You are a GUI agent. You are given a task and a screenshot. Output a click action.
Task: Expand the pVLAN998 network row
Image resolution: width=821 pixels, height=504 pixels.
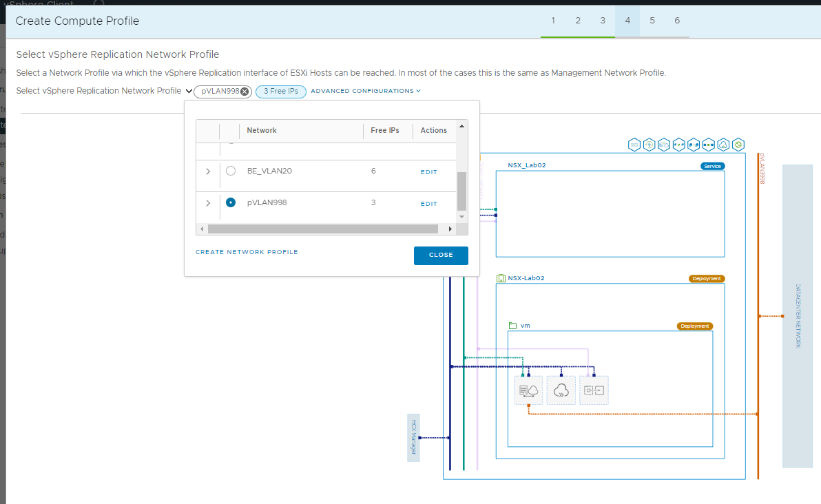(x=207, y=202)
